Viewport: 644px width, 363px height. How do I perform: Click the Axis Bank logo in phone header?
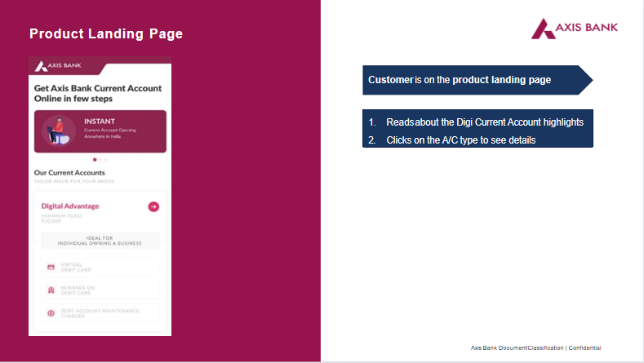(x=58, y=66)
